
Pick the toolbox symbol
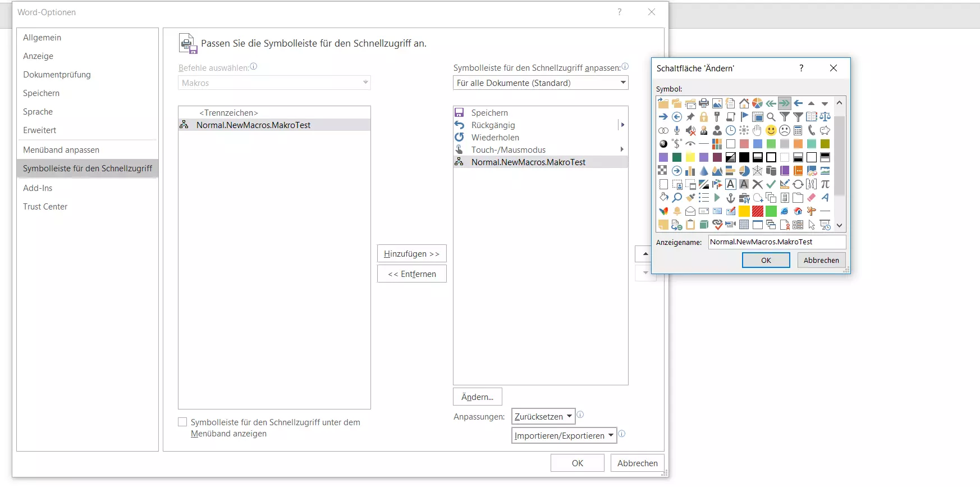tap(744, 198)
